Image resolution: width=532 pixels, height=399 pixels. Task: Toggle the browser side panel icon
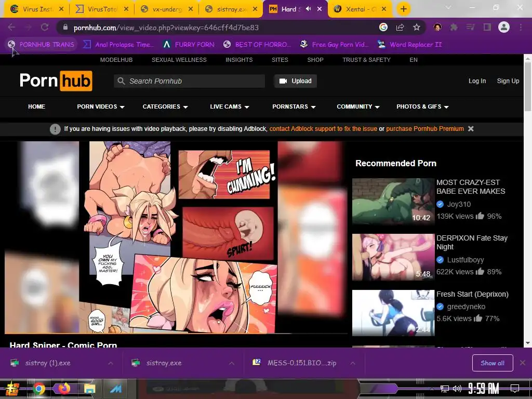[x=487, y=27]
